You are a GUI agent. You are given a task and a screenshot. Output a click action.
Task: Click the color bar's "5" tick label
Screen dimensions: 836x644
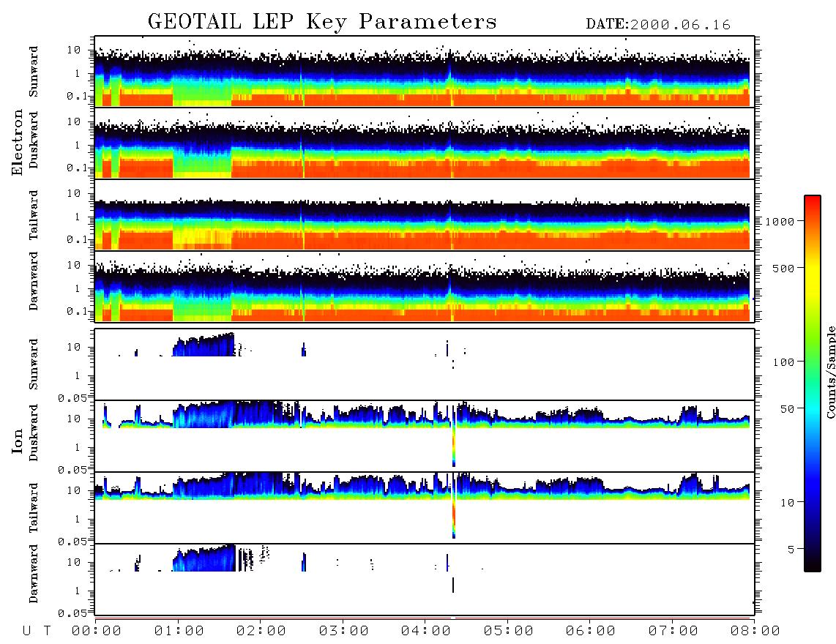pyautogui.click(x=791, y=550)
